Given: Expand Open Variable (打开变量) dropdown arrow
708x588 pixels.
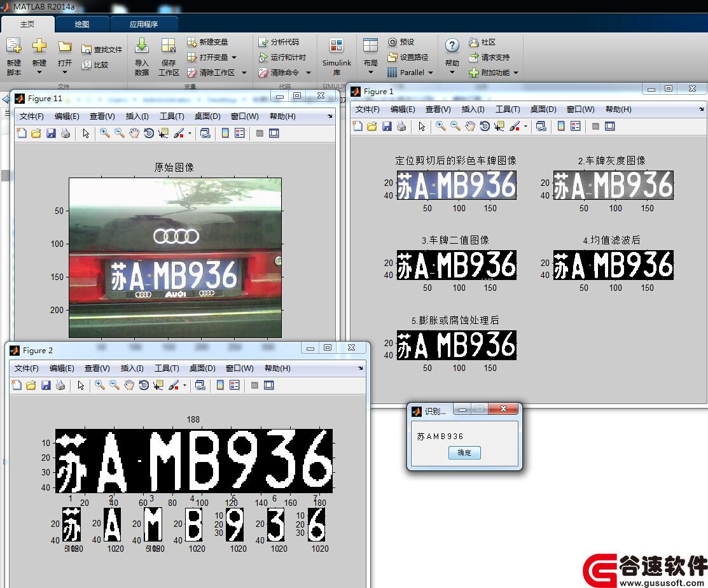Looking at the screenshot, I should click(234, 57).
